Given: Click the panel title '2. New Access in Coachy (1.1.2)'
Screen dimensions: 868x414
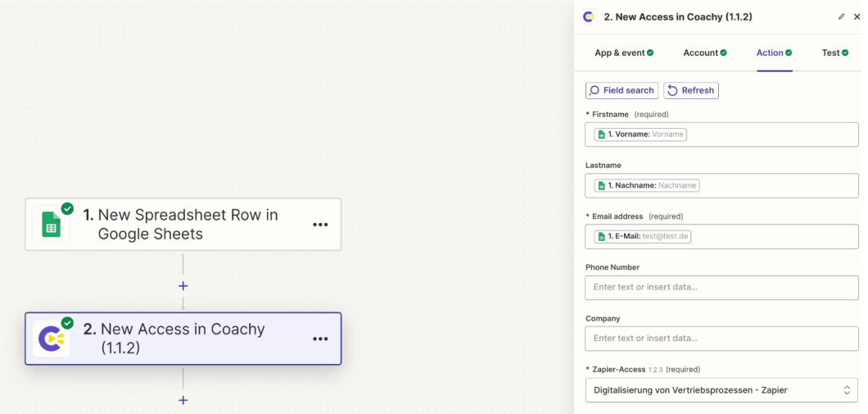Looking at the screenshot, I should pos(677,16).
